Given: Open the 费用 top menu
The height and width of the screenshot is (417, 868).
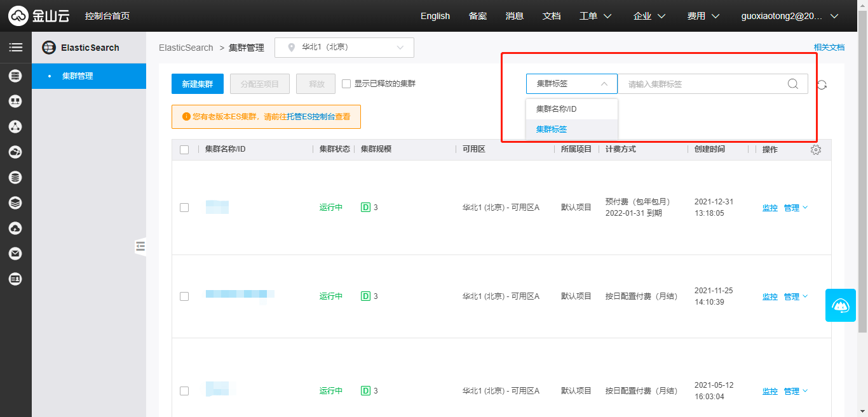Looking at the screenshot, I should 703,16.
